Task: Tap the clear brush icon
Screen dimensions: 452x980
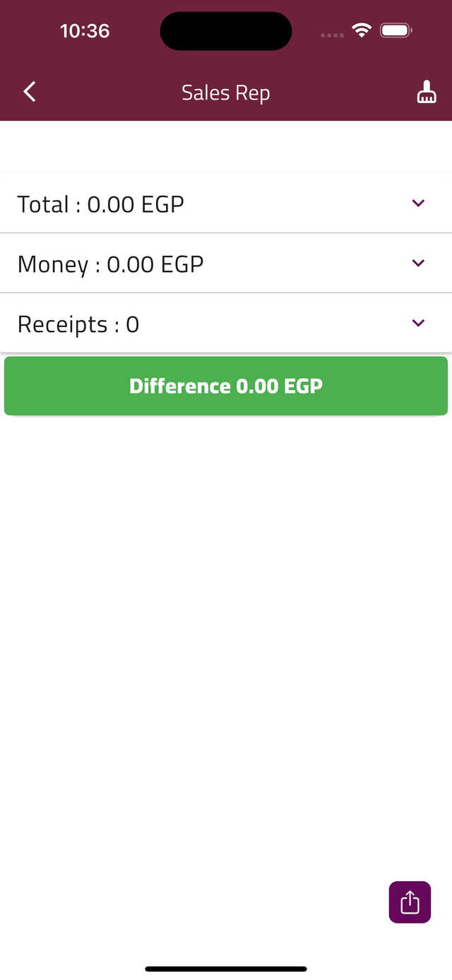Action: click(x=426, y=93)
